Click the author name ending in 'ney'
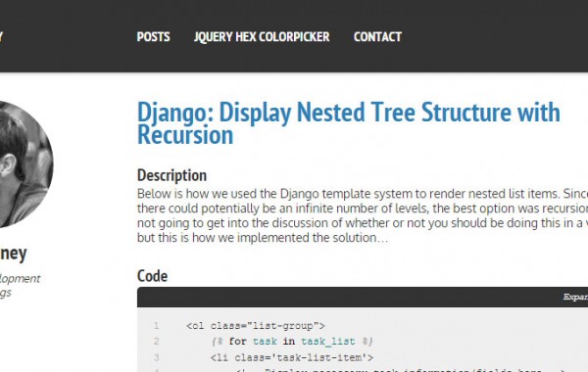 click(x=13, y=254)
